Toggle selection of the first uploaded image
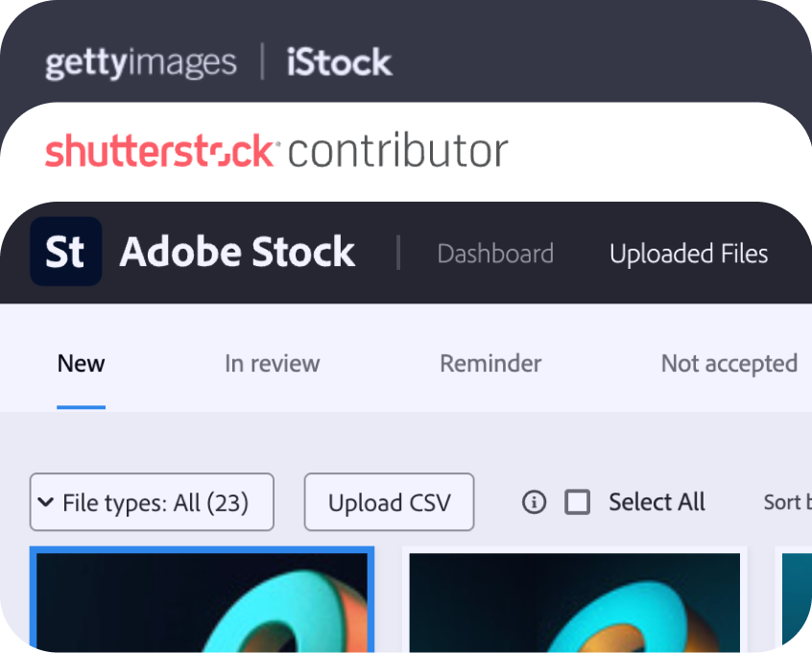Image resolution: width=812 pixels, height=653 pixels. pyautogui.click(x=202, y=600)
